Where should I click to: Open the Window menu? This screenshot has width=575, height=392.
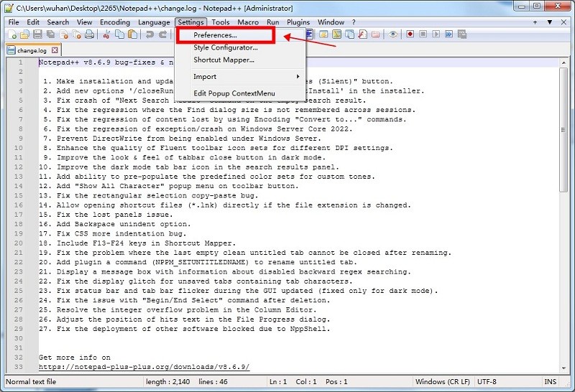tap(331, 22)
